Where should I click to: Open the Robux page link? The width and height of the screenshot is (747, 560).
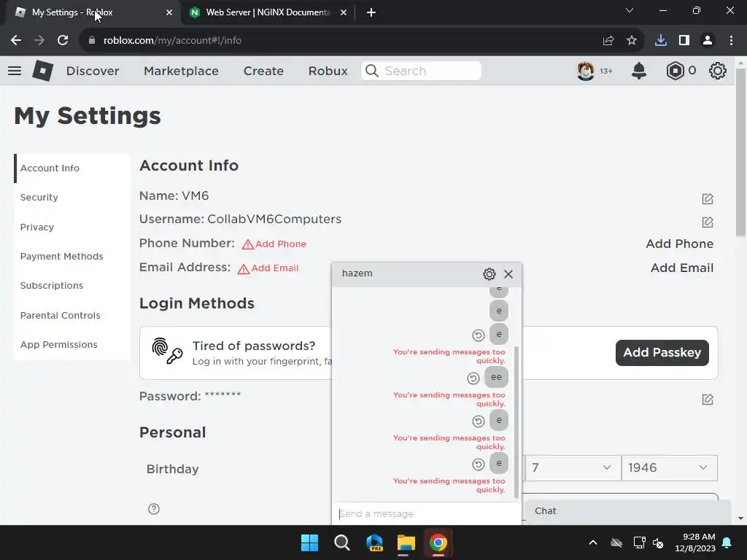[x=328, y=71]
